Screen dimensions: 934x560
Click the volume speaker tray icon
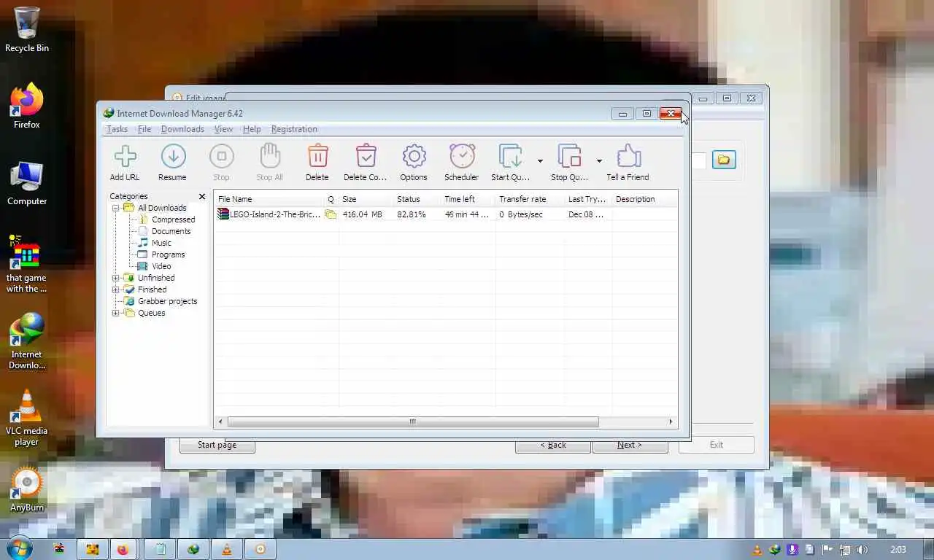click(x=862, y=550)
